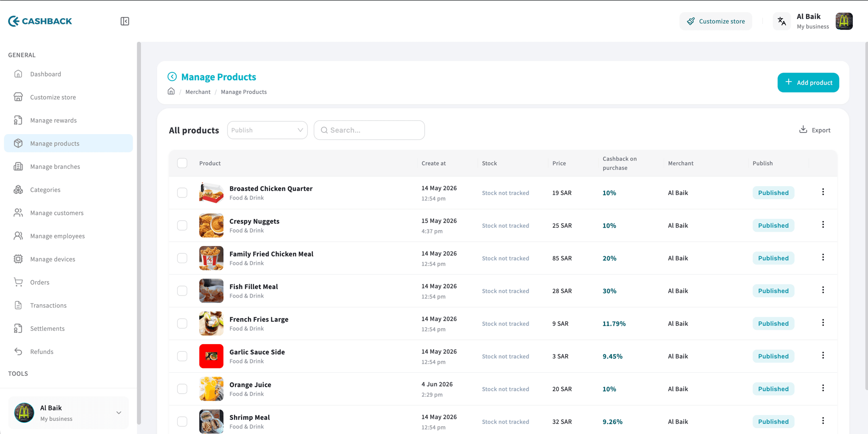The height and width of the screenshot is (434, 868).
Task: Click the Add product button
Action: (x=808, y=82)
